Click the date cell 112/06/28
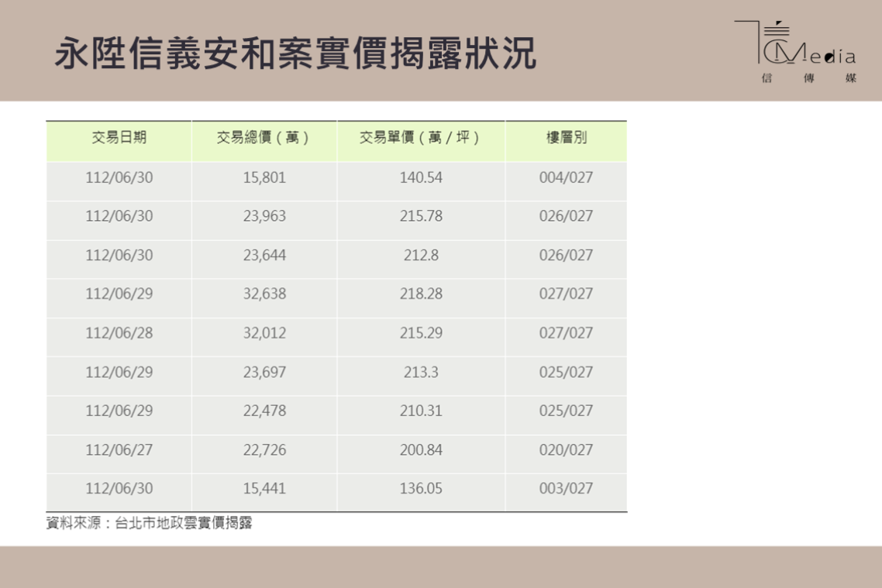The width and height of the screenshot is (882, 588). click(x=119, y=333)
